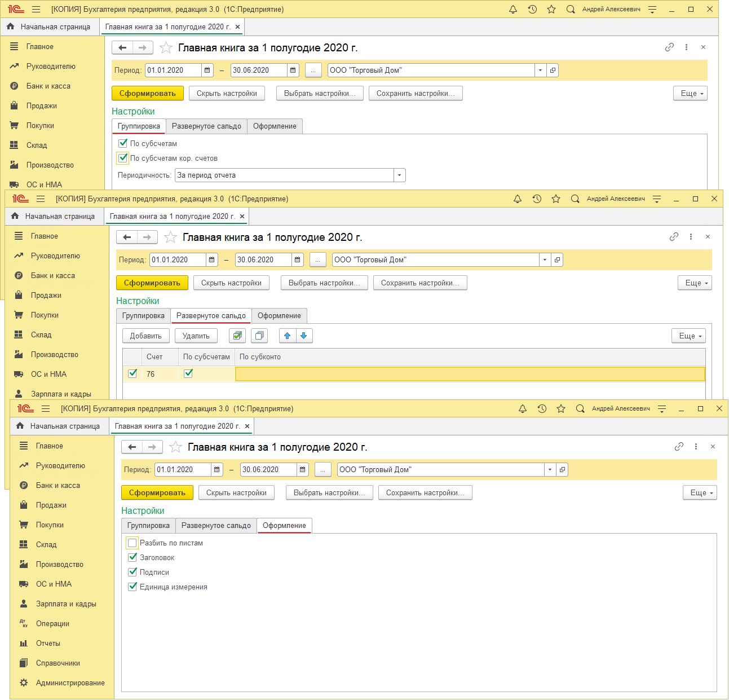Toggle Заголовок checkbox
This screenshot has height=700, width=729.
click(132, 557)
